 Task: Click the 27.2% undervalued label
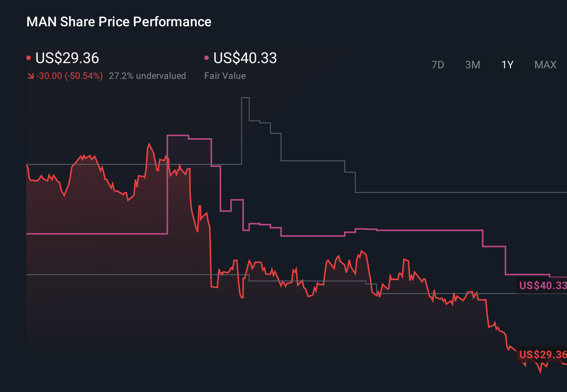coord(147,75)
